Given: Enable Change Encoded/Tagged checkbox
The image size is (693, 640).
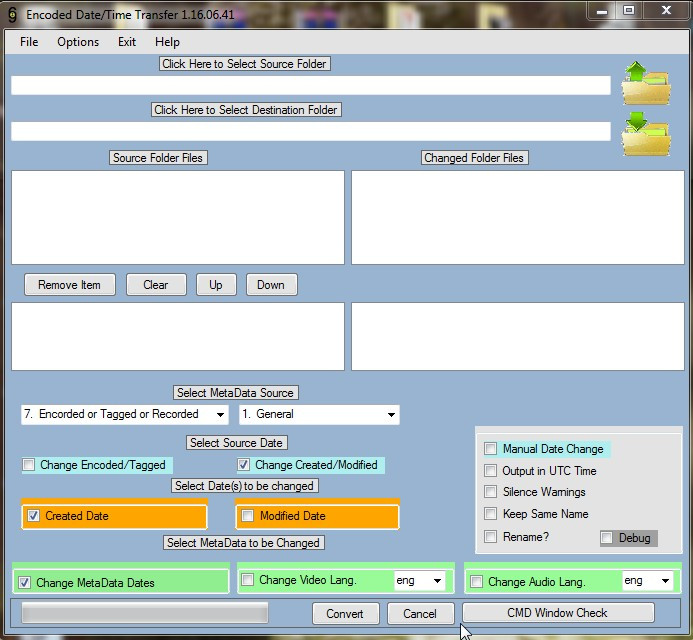Looking at the screenshot, I should 29,465.
